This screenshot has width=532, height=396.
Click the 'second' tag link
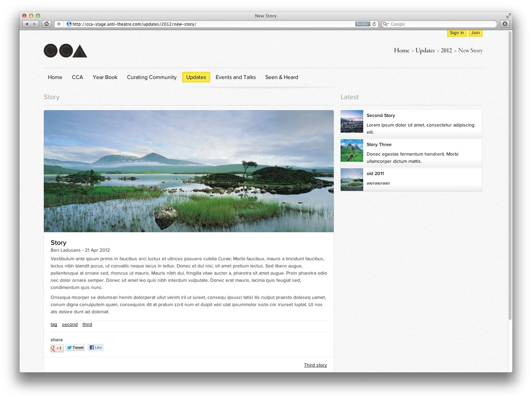point(70,325)
